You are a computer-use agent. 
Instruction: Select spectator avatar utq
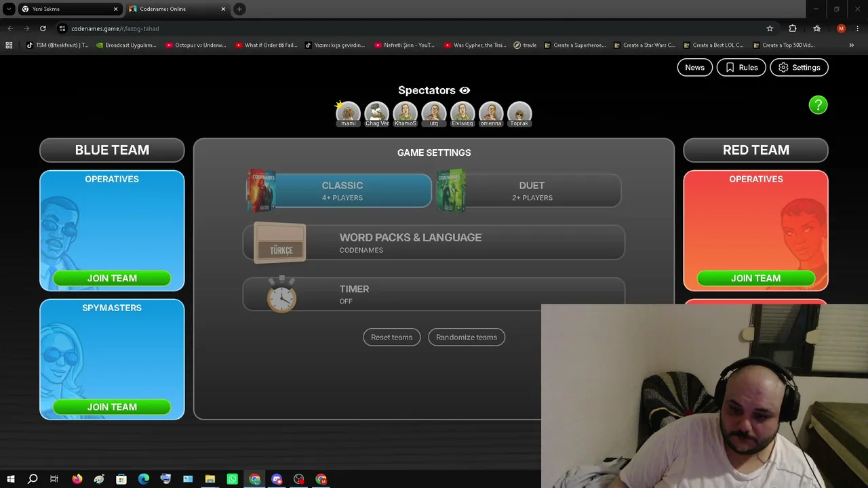[434, 114]
